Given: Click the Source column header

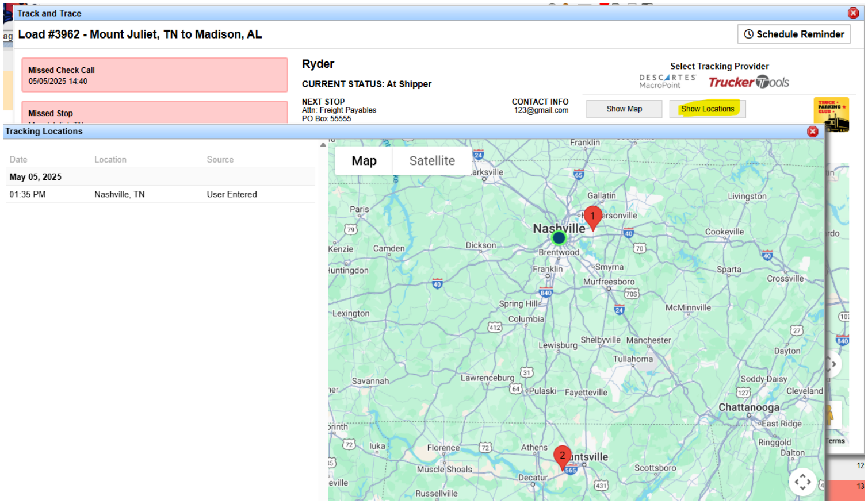Looking at the screenshot, I should (220, 160).
